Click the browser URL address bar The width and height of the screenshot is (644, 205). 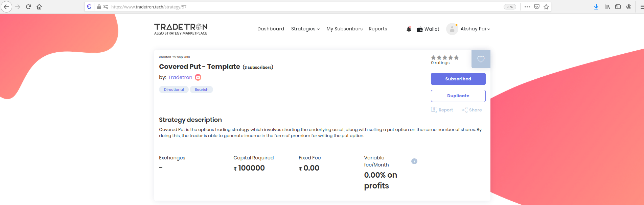304,7
